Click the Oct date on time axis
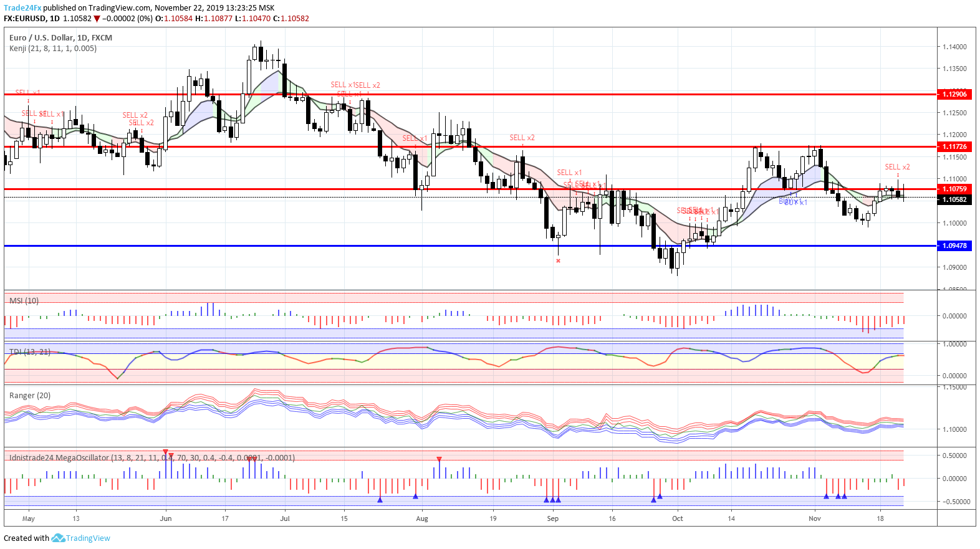Viewport: 980px width, 549px height. (678, 518)
